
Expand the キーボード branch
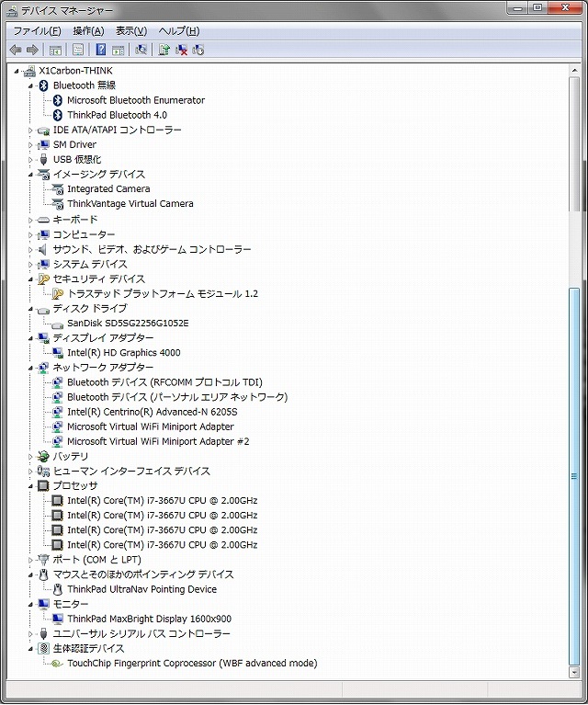click(30, 220)
